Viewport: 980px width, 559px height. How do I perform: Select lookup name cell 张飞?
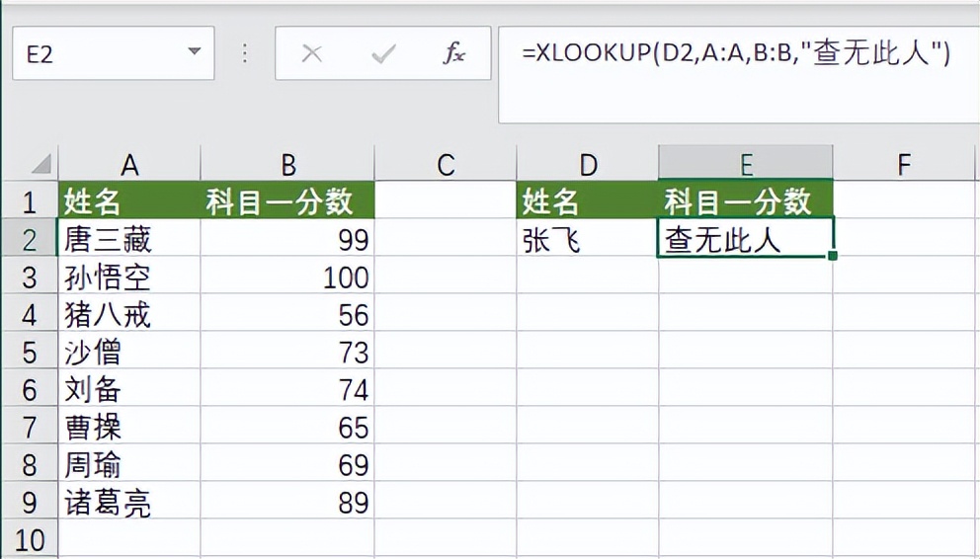click(x=588, y=238)
